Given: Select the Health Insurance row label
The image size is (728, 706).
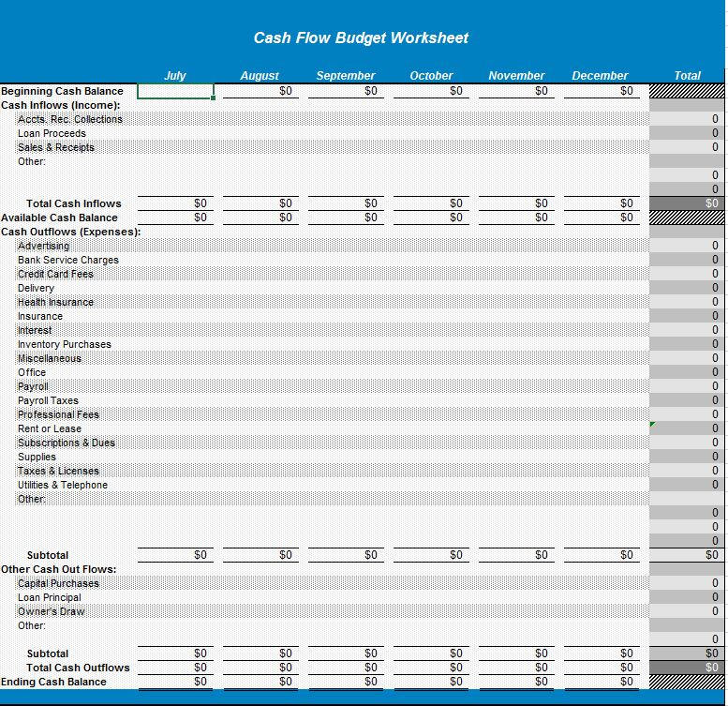Looking at the screenshot, I should [55, 303].
